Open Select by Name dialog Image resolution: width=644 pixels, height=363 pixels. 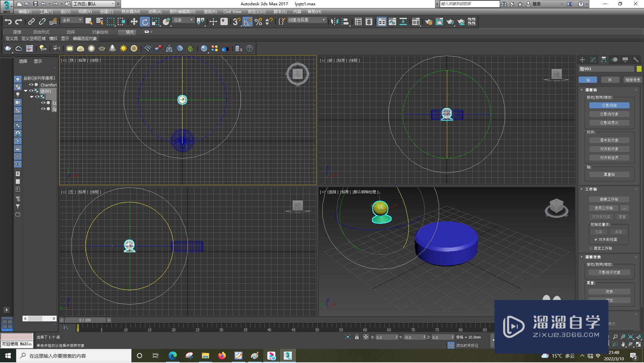click(100, 22)
